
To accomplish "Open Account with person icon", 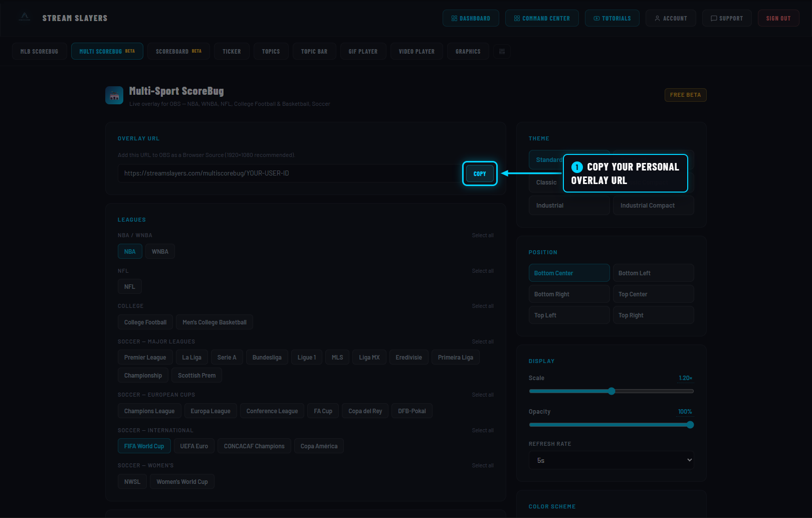I will (671, 18).
